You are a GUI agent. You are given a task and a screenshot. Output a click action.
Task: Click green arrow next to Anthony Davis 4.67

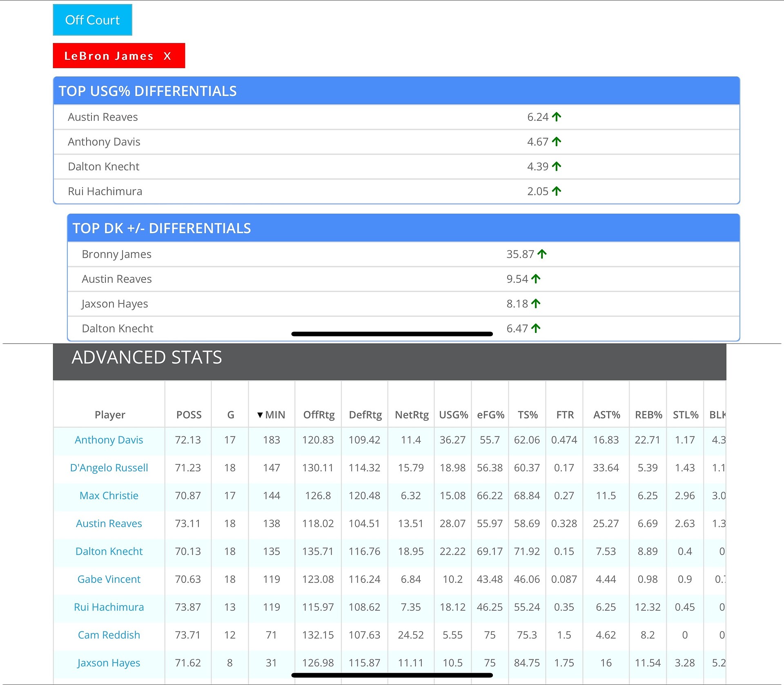[x=557, y=142]
